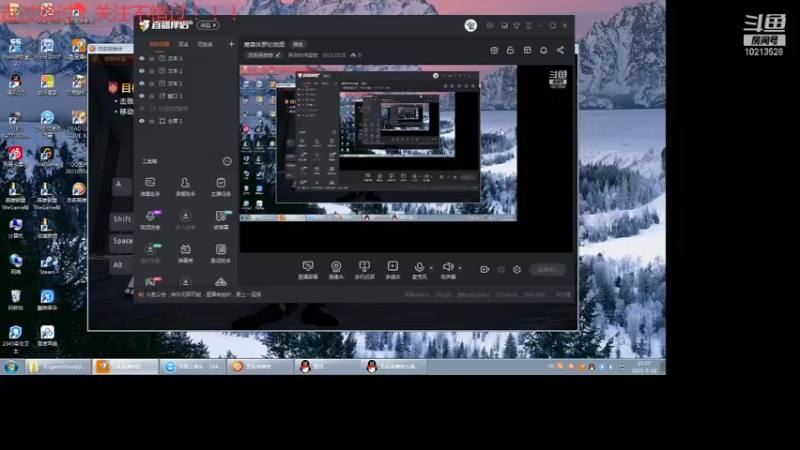Select the active orange scene tab

pos(159,44)
